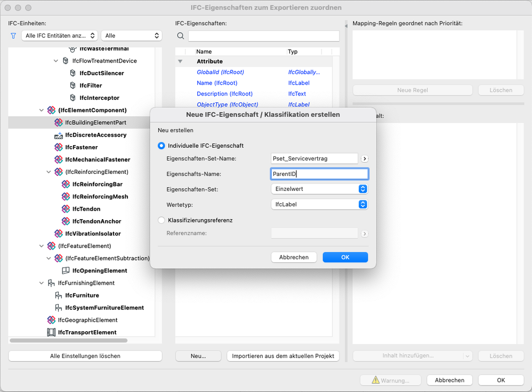Click the IfcGeographicElement icon
Viewport: 532px width, 392px height.
coord(51,319)
